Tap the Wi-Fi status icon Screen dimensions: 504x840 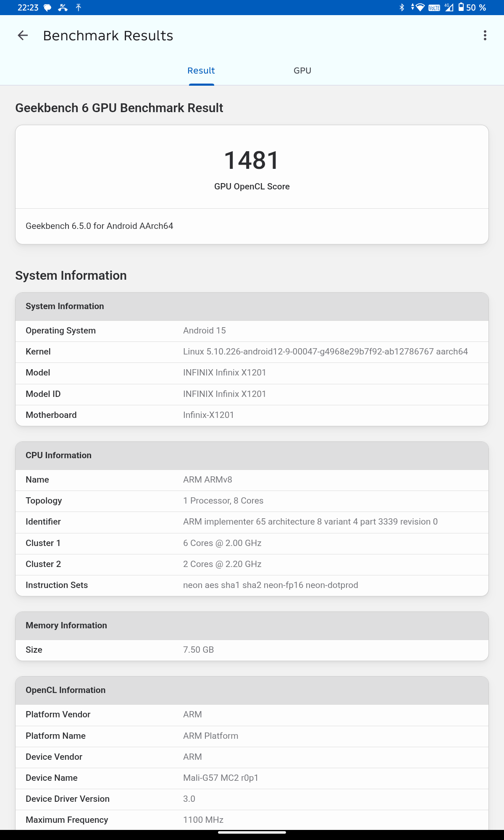pos(418,8)
